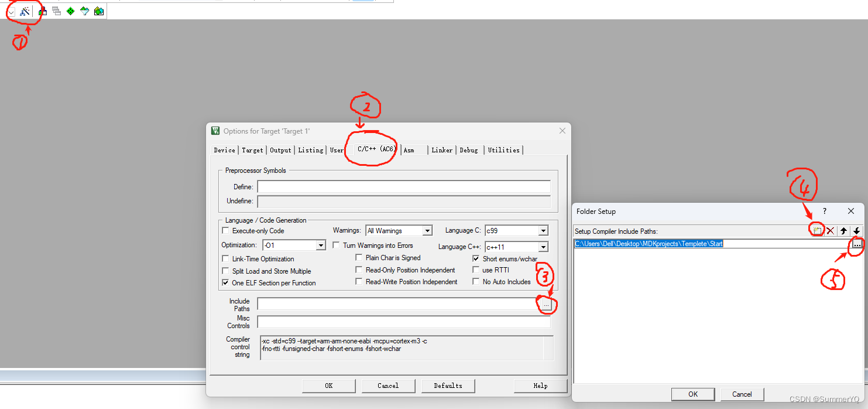Move include path down arrow icon

(x=856, y=231)
